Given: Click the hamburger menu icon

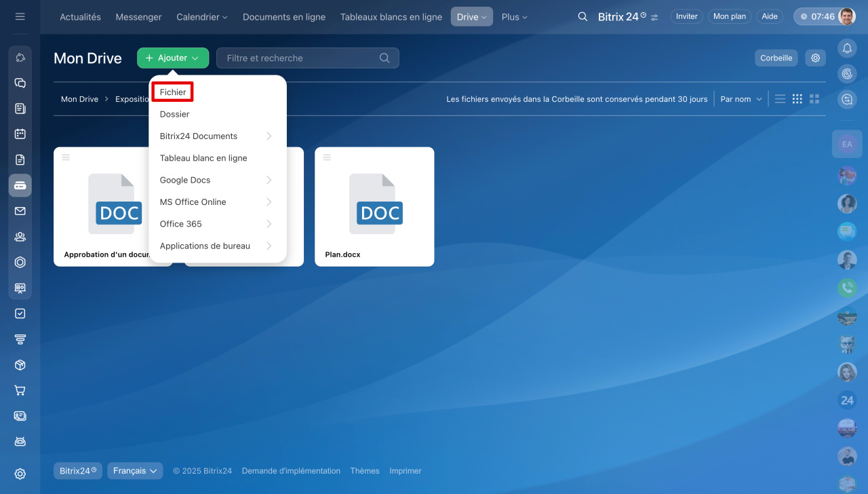Looking at the screenshot, I should pyautogui.click(x=20, y=16).
